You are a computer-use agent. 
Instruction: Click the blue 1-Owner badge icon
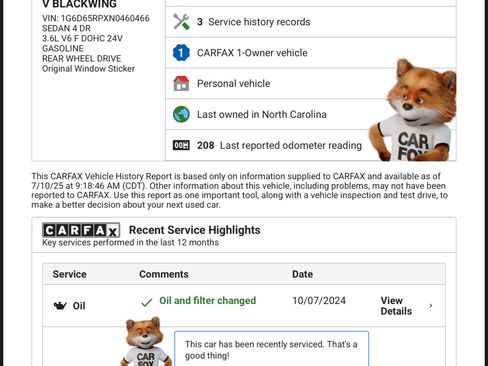click(181, 53)
